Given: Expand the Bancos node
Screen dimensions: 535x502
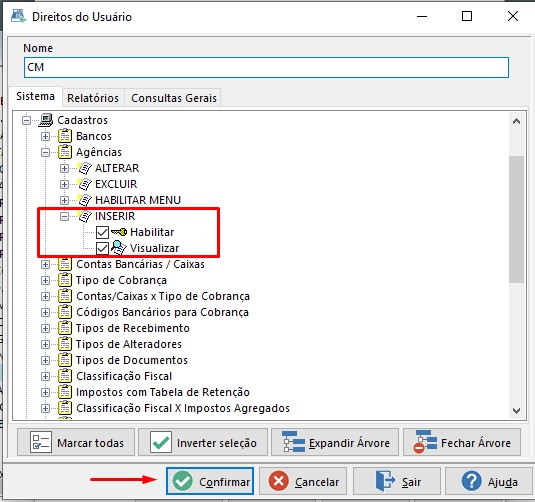Looking at the screenshot, I should coord(45,136).
